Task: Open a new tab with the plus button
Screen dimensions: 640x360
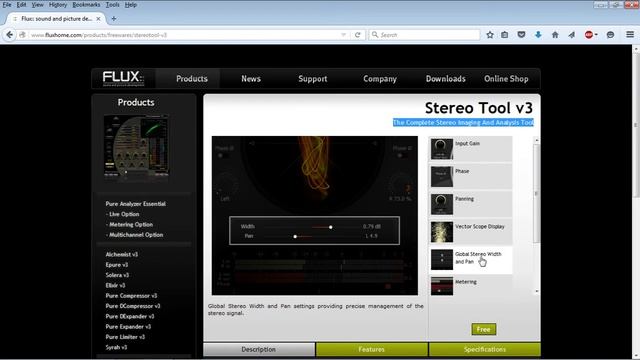Action: (x=114, y=19)
